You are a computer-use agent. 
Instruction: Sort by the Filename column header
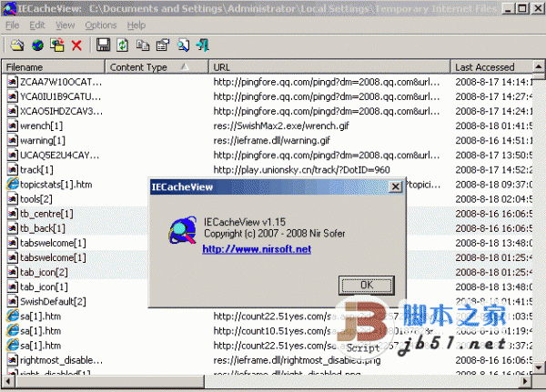pyautogui.click(x=54, y=66)
